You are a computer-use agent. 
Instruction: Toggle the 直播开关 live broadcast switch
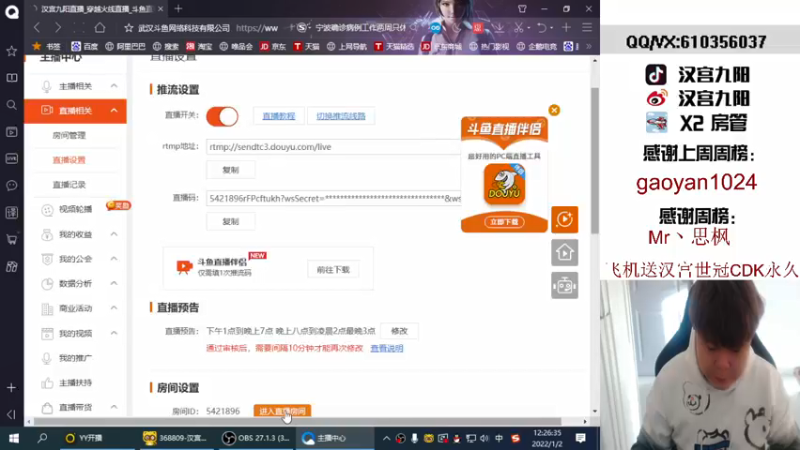coord(222,116)
